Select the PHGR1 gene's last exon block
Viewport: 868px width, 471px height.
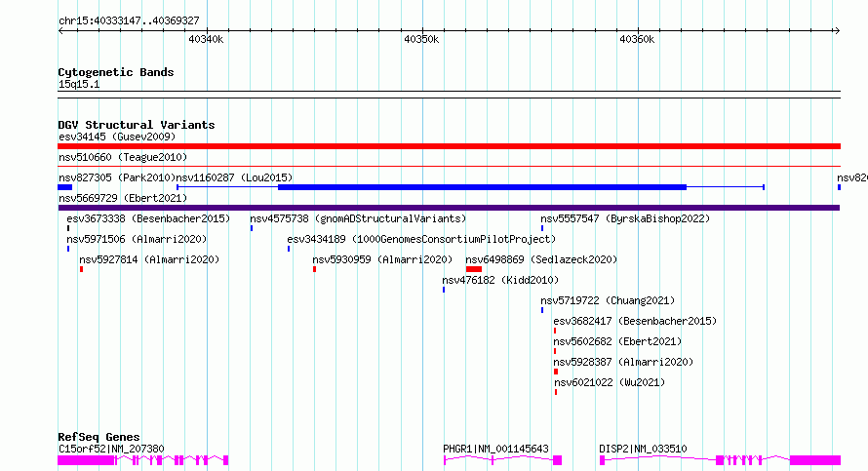pos(558,460)
